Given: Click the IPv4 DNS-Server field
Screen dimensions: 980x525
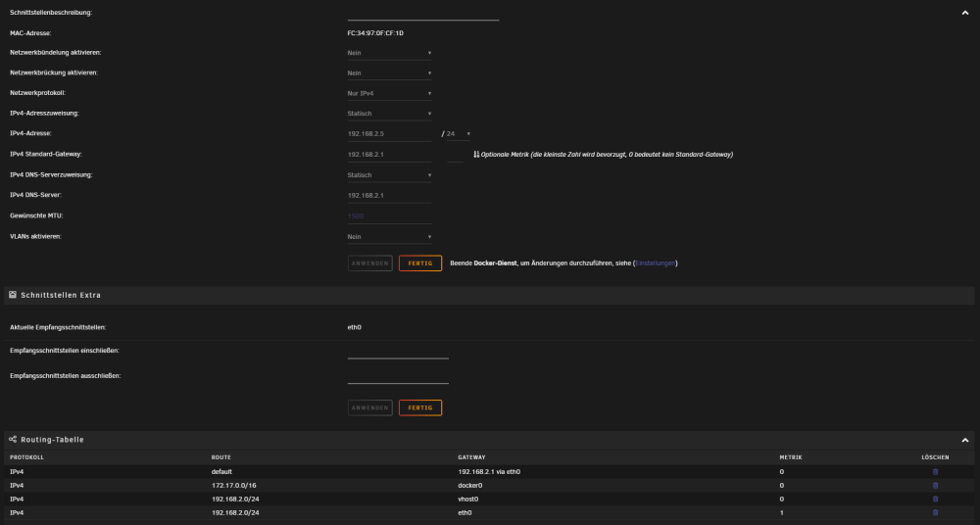Looking at the screenshot, I should pyautogui.click(x=389, y=196).
